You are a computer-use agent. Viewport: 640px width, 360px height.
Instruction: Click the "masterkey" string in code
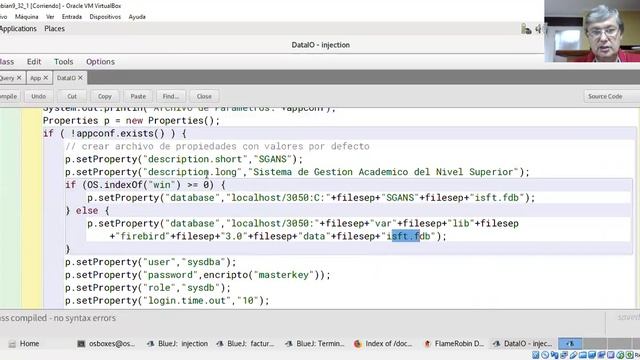click(x=284, y=275)
